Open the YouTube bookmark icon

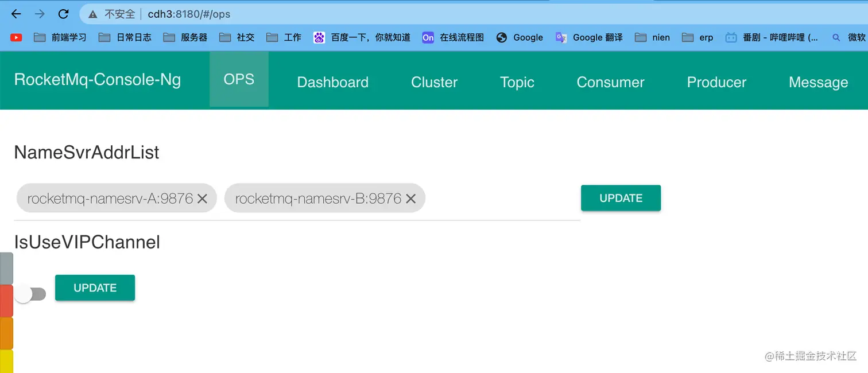(16, 37)
